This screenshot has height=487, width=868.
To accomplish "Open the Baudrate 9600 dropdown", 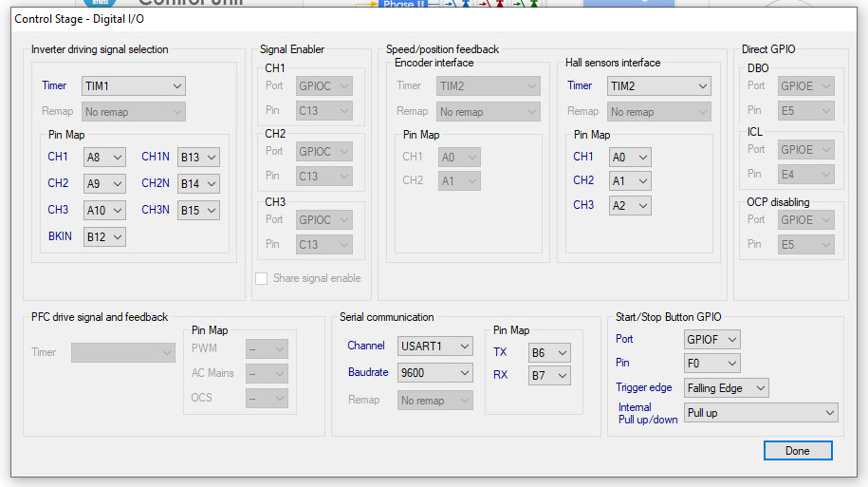I will [x=435, y=373].
